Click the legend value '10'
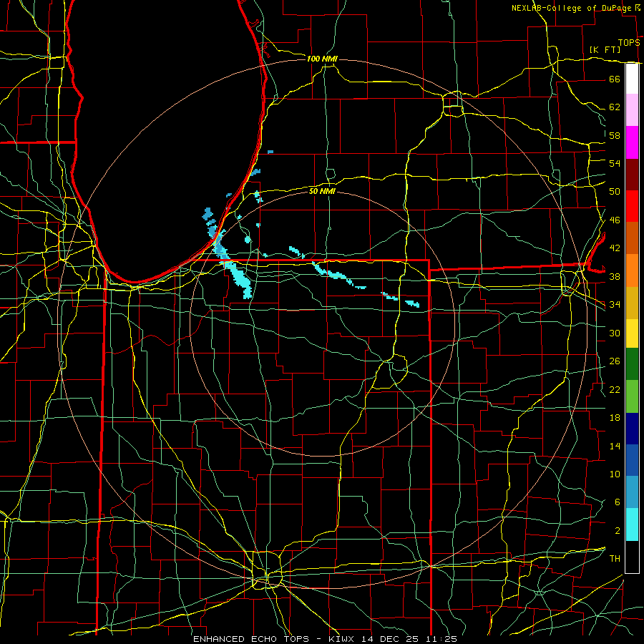This screenshot has width=644, height=644. click(x=615, y=474)
